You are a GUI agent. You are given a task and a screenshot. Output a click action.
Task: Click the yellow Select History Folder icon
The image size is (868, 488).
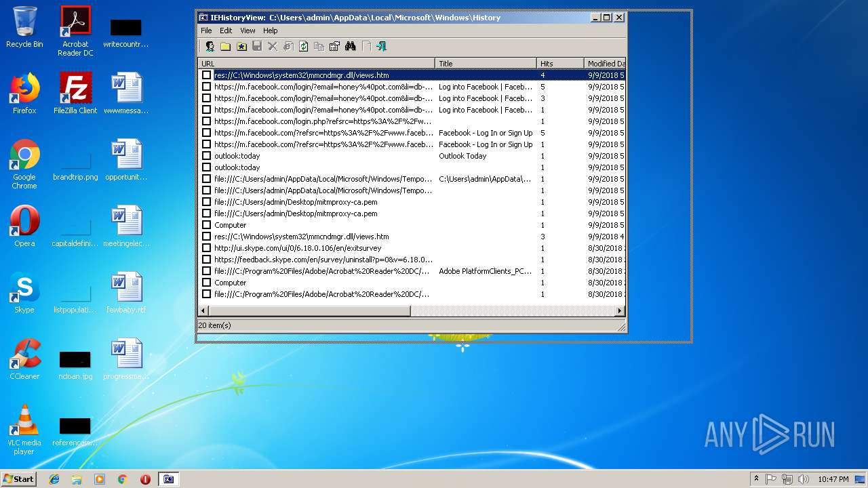225,46
